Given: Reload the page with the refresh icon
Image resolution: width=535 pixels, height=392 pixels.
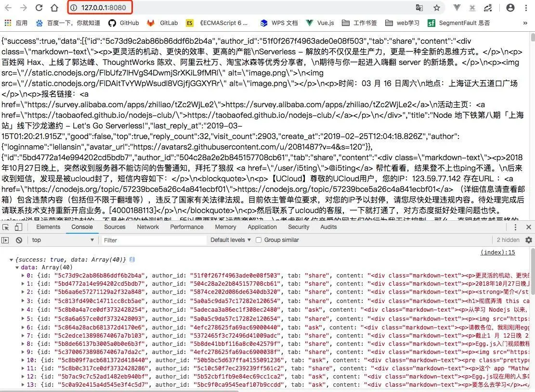Looking at the screenshot, I should tap(39, 8).
